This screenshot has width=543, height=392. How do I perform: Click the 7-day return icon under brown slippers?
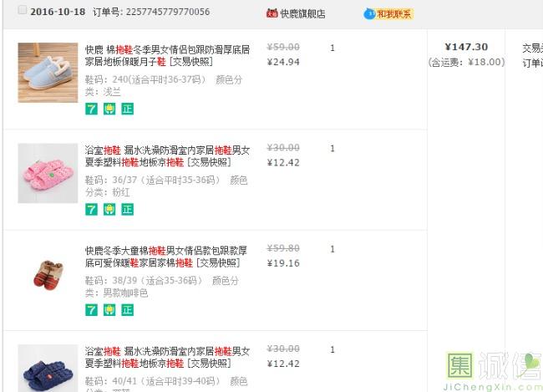[91, 310]
